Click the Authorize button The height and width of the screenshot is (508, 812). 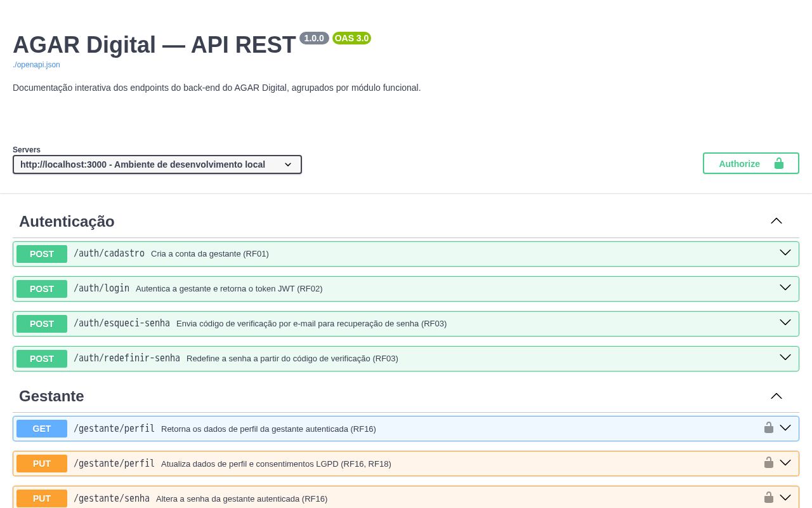[x=751, y=163]
